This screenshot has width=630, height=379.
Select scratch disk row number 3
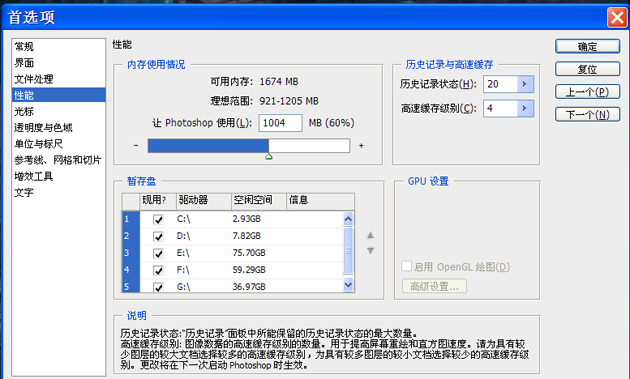(x=131, y=253)
